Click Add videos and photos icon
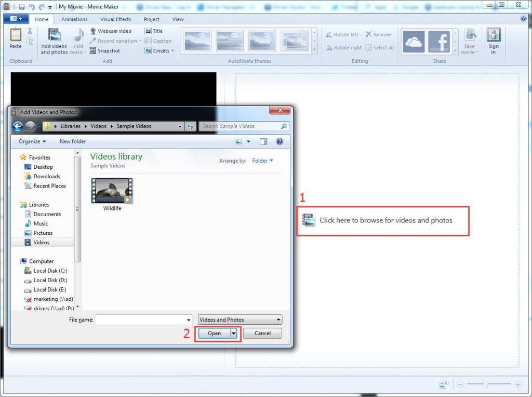The image size is (532, 397). (x=54, y=35)
